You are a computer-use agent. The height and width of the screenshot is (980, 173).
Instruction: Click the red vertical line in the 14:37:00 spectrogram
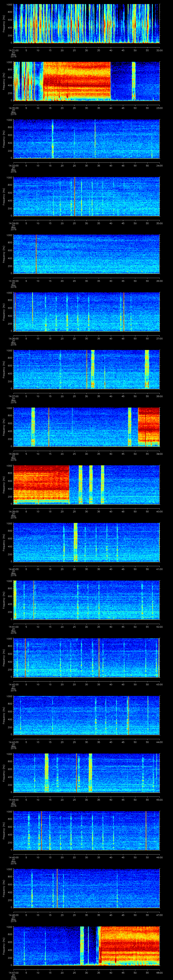click(87, 369)
